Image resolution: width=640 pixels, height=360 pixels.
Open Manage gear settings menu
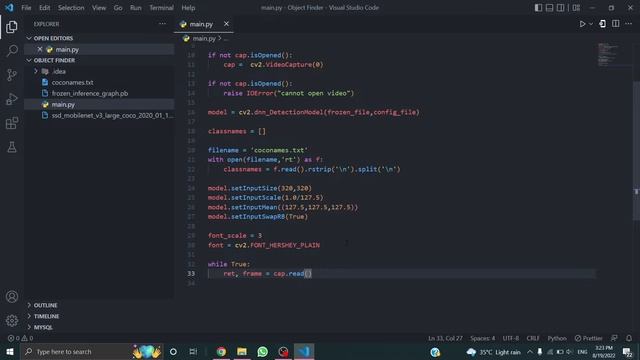point(12,321)
